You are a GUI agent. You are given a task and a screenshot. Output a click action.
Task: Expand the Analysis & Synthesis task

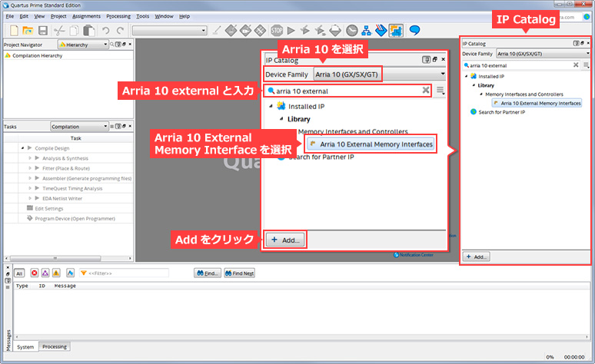tap(30, 158)
